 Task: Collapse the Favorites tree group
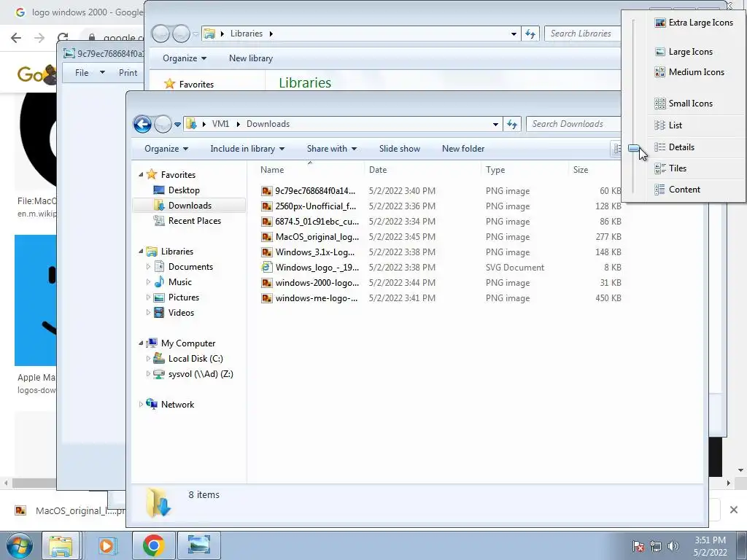click(141, 175)
